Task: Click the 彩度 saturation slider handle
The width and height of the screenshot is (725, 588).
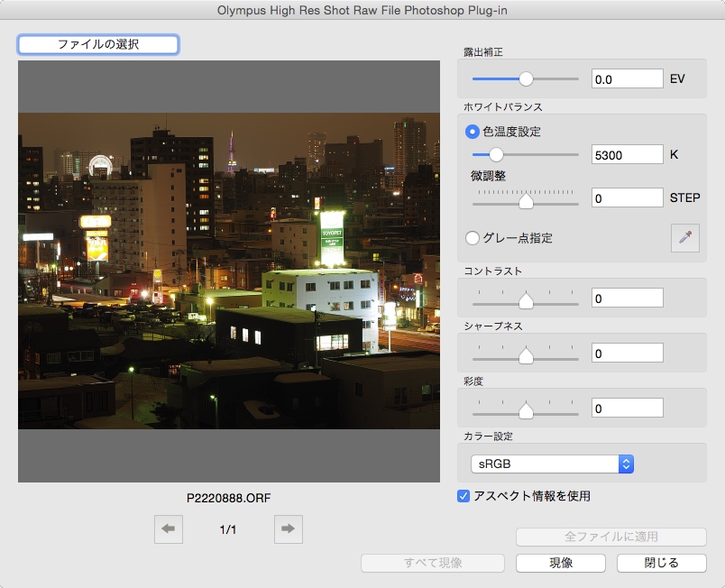Action: coord(526,410)
